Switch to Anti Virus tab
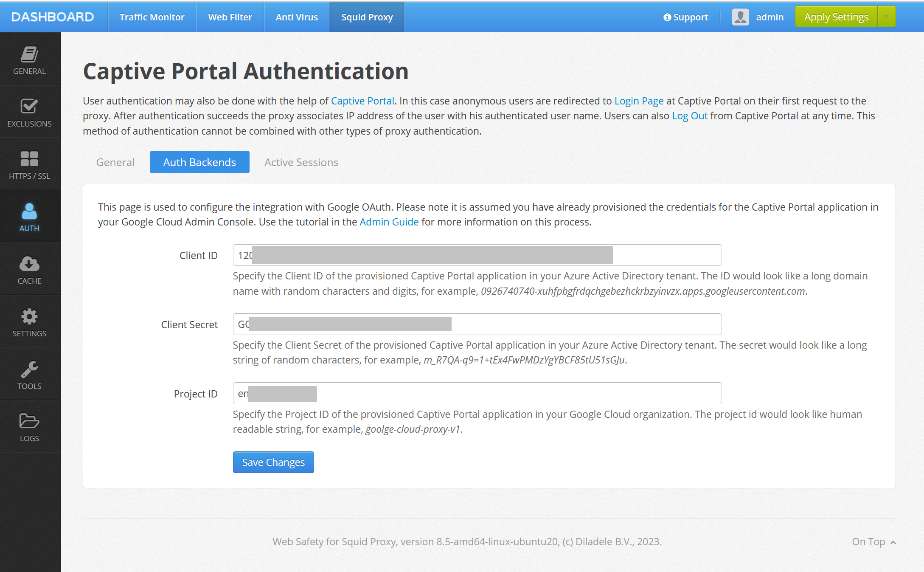Screen dimensions: 924x572 click(297, 17)
